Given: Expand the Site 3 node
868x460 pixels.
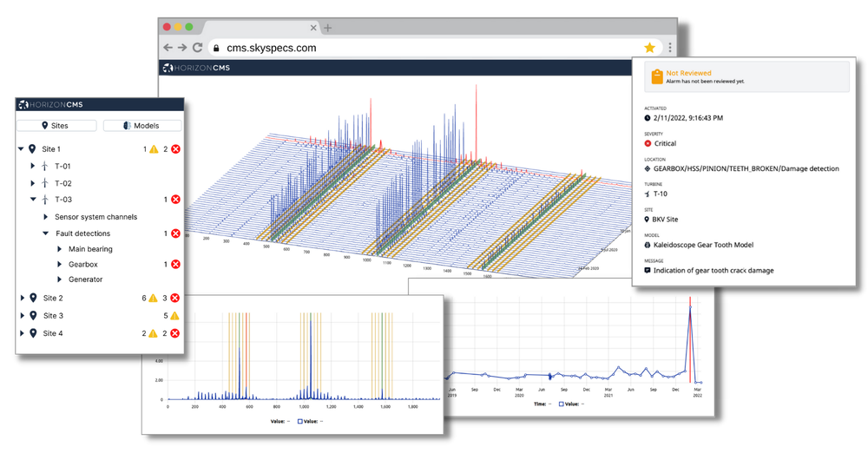Looking at the screenshot, I should pos(23,316).
